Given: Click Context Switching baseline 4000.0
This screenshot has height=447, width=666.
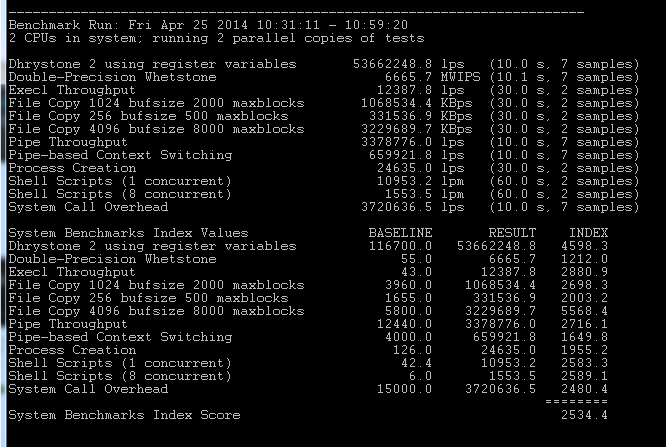Looking at the screenshot, I should (408, 337).
